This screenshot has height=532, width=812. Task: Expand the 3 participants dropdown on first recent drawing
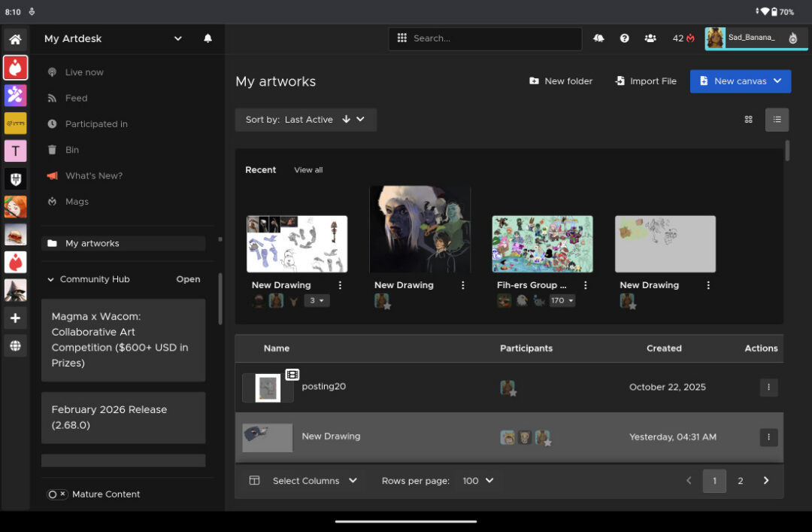pos(317,300)
